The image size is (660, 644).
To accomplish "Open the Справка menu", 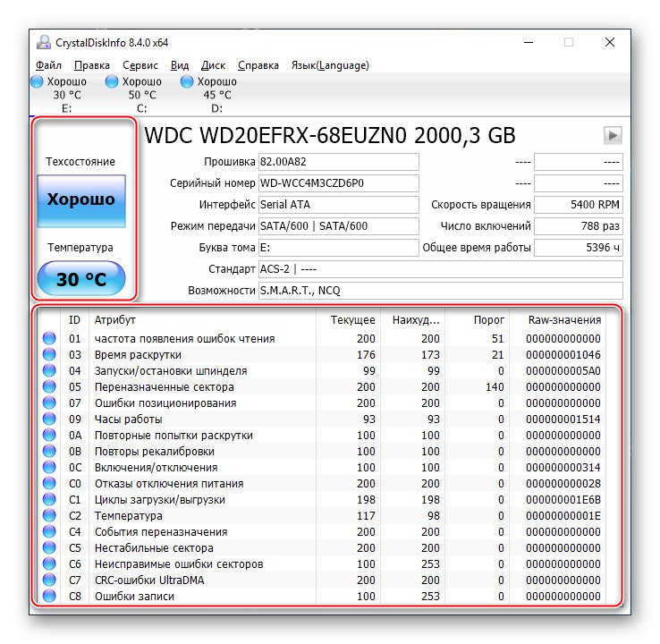I will pos(258,65).
